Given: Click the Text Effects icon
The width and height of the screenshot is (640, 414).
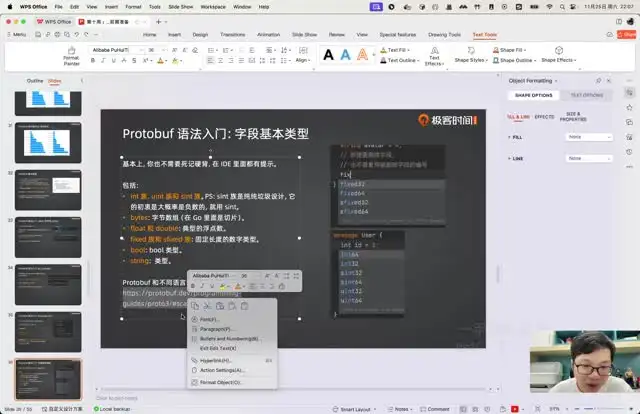Looking at the screenshot, I should click(432, 55).
